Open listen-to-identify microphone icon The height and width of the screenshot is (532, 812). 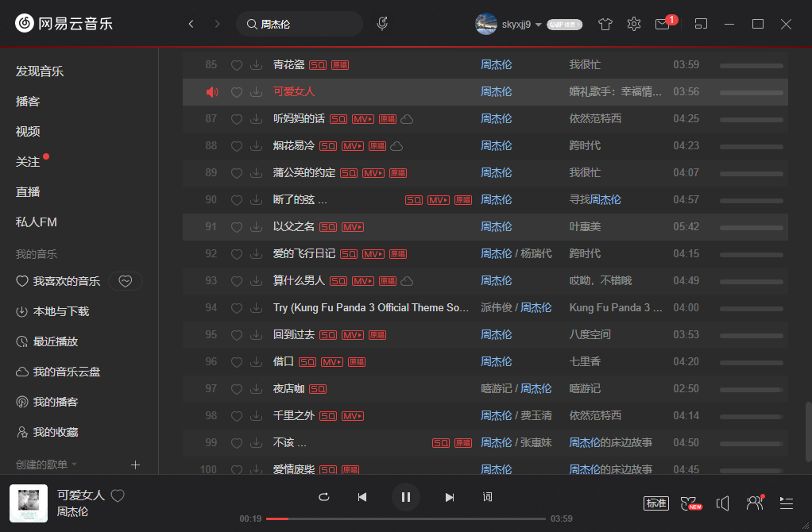click(382, 23)
